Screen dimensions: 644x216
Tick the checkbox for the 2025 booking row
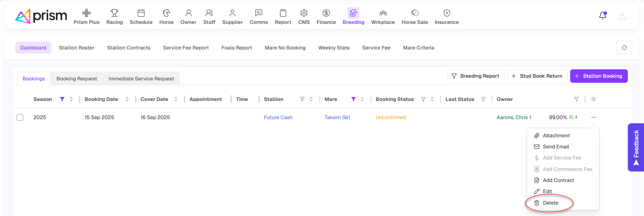[20, 117]
